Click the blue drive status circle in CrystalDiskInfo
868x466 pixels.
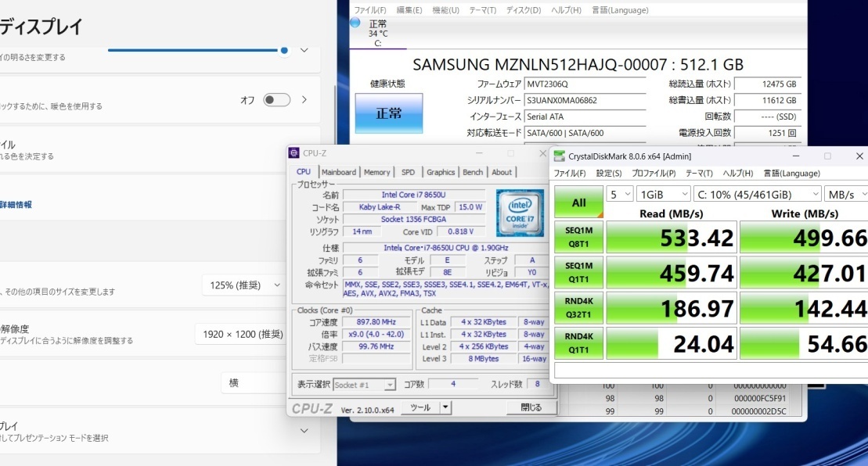coord(355,23)
